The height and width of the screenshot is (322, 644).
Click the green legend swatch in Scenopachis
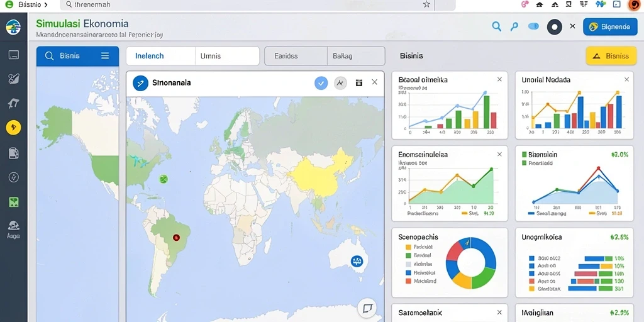click(408, 255)
